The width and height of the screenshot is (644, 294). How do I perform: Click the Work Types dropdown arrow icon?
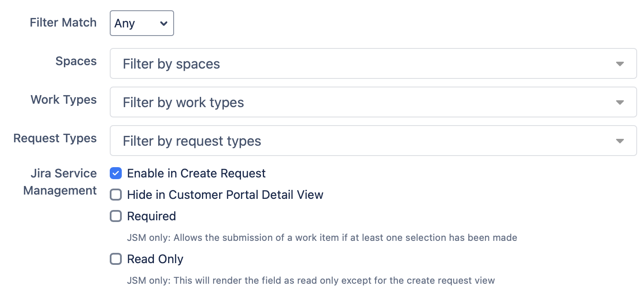pos(620,102)
